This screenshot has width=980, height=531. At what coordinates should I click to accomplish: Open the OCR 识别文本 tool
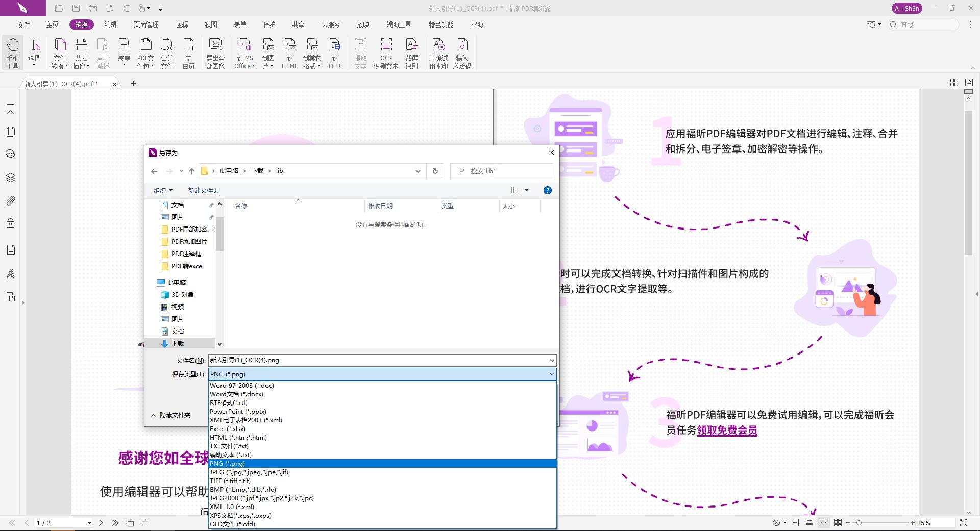(386, 53)
